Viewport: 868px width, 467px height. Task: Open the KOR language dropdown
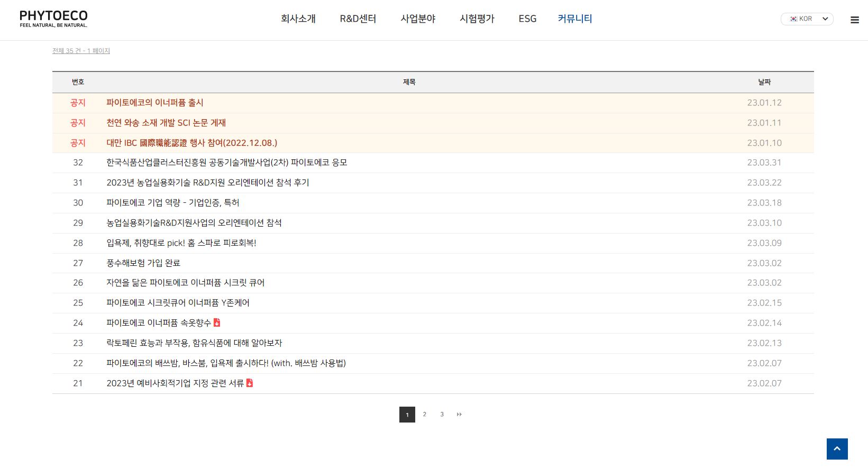[807, 19]
